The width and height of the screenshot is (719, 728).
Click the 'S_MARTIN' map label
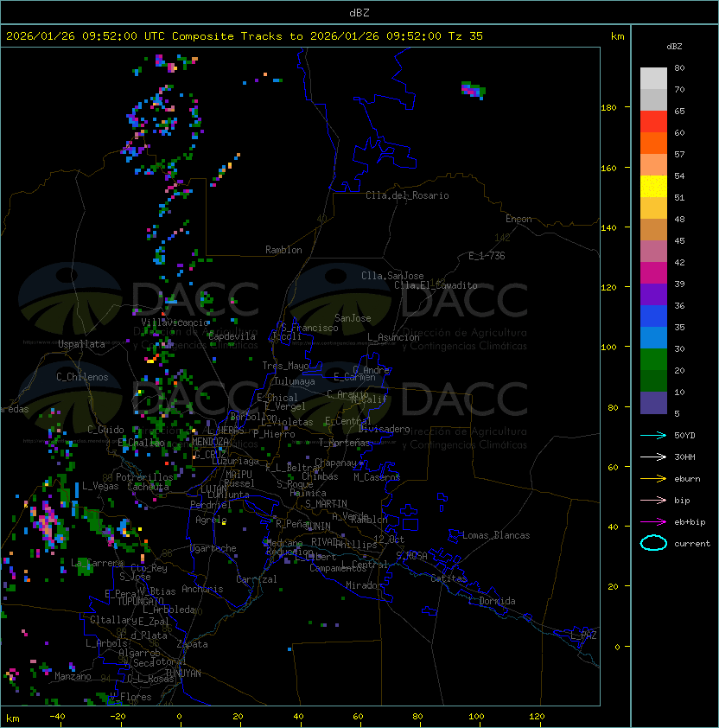pyautogui.click(x=327, y=504)
